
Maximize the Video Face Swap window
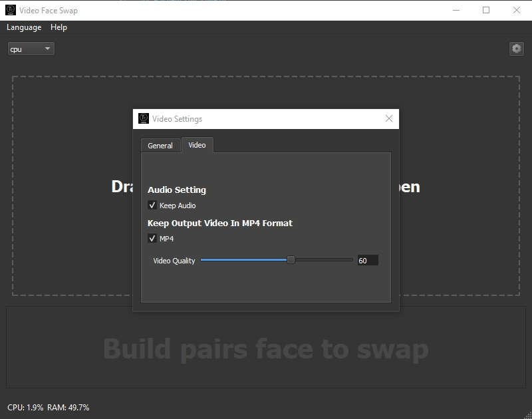[486, 10]
